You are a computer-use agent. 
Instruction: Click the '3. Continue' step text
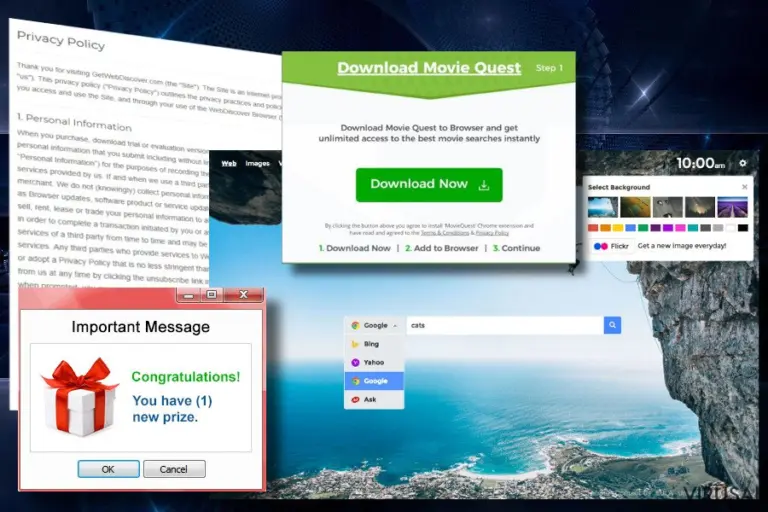[x=516, y=248]
